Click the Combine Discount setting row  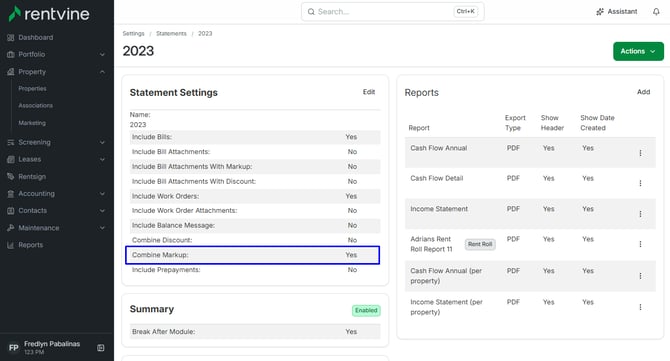click(255, 240)
